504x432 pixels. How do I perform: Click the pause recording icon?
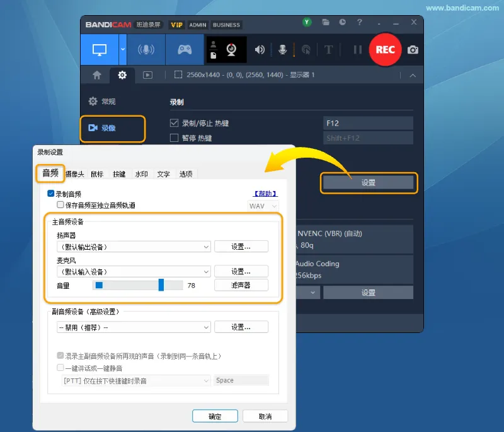point(357,50)
